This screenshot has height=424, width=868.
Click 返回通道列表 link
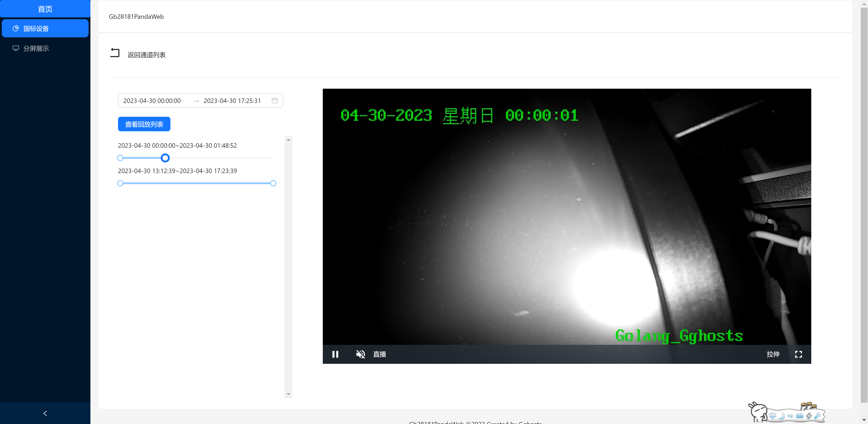tap(146, 55)
